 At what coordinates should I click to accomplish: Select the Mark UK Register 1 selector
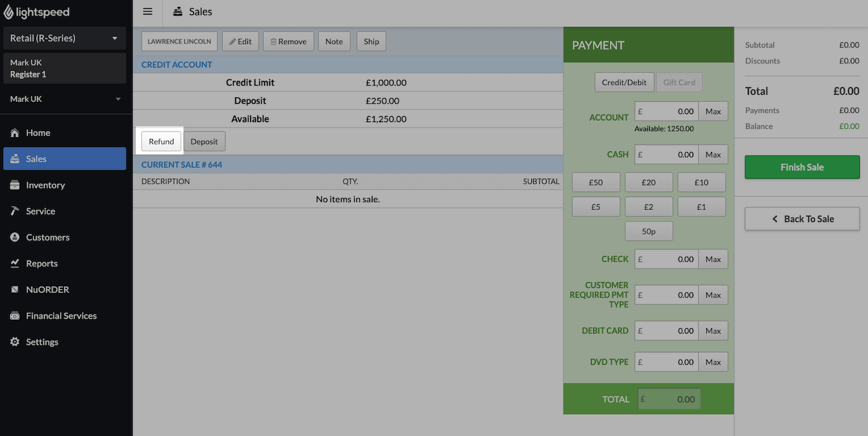click(64, 68)
